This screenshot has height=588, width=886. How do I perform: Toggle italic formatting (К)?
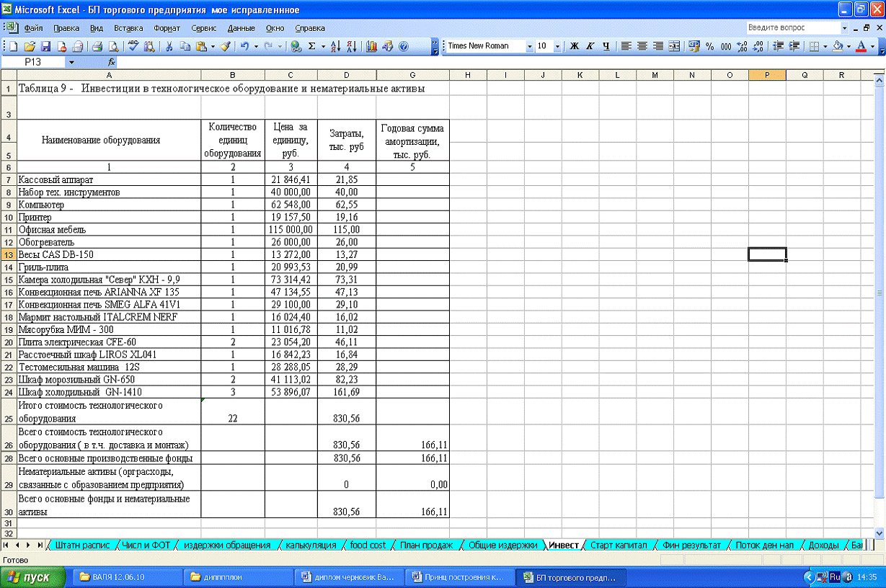[590, 46]
